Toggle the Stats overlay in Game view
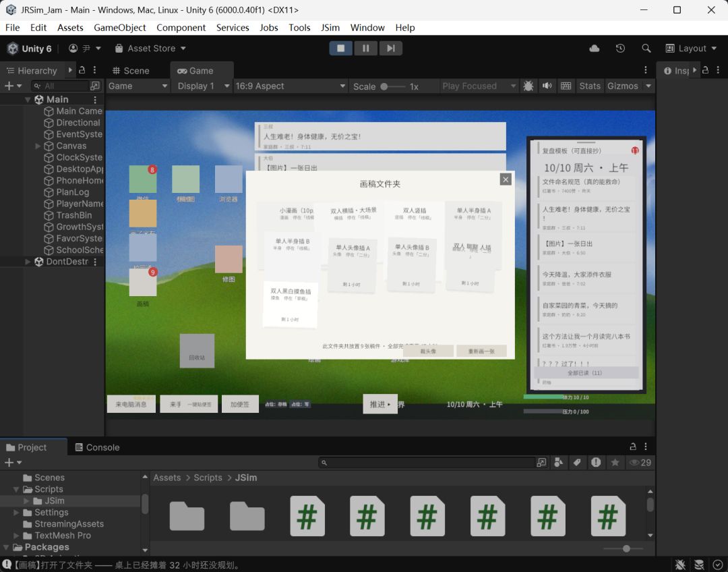The height and width of the screenshot is (572, 728). [590, 86]
